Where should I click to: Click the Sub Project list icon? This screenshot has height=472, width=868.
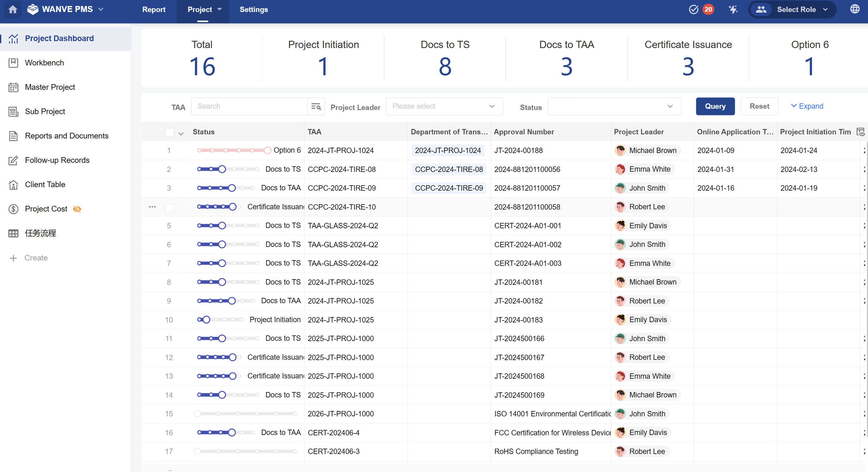pos(13,111)
